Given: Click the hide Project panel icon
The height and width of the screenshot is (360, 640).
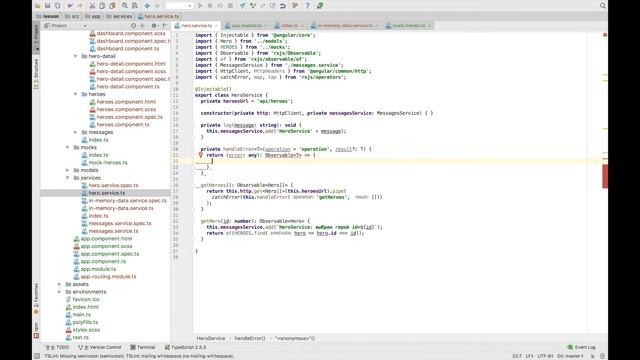Looking at the screenshot, I should point(164,26).
